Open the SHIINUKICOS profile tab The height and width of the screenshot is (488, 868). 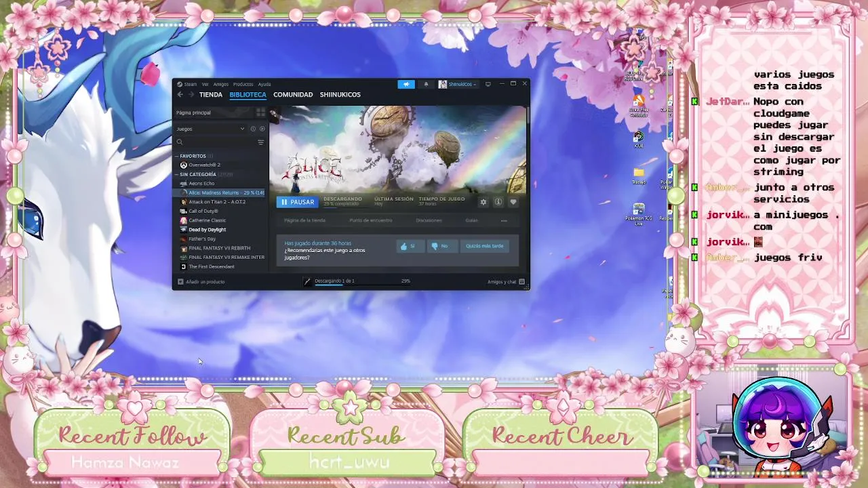click(x=340, y=95)
